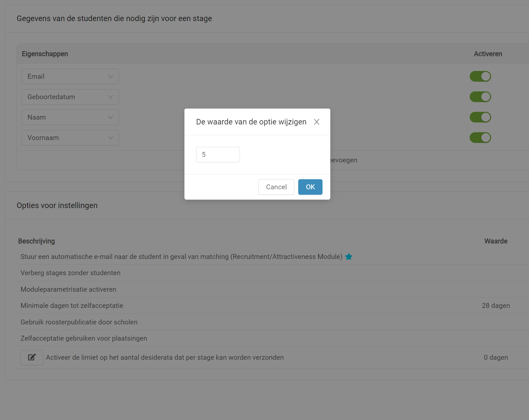Image resolution: width=529 pixels, height=420 pixels.
Task: Open the Naam property dropdown
Action: (x=70, y=117)
